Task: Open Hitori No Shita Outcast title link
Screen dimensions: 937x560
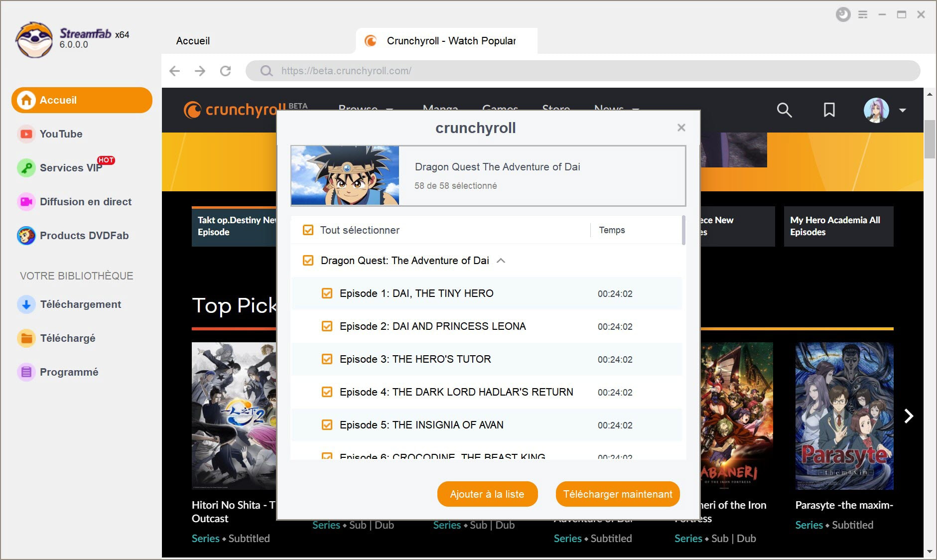Action: coord(234,512)
